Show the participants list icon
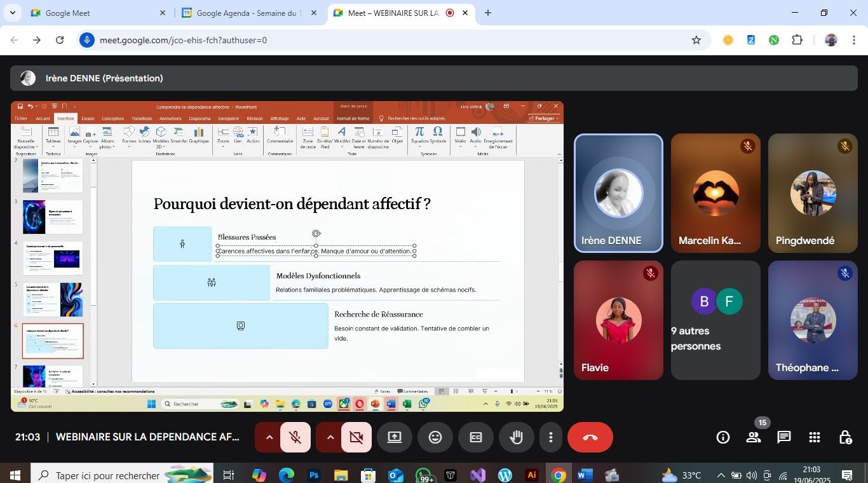 754,437
